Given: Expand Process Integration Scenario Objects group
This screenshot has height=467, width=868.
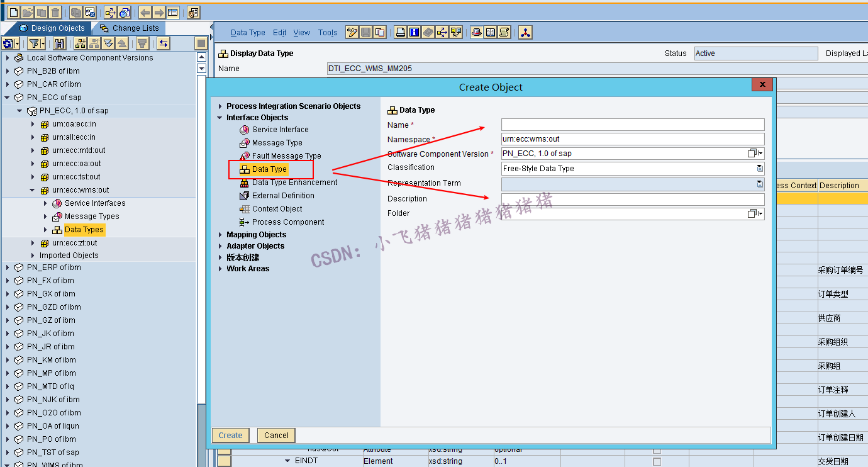Looking at the screenshot, I should click(220, 106).
